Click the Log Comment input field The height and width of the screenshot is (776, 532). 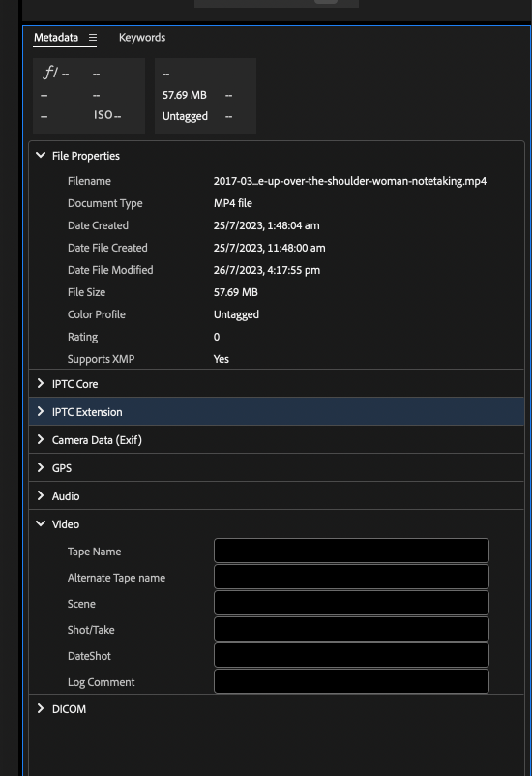[x=351, y=682]
